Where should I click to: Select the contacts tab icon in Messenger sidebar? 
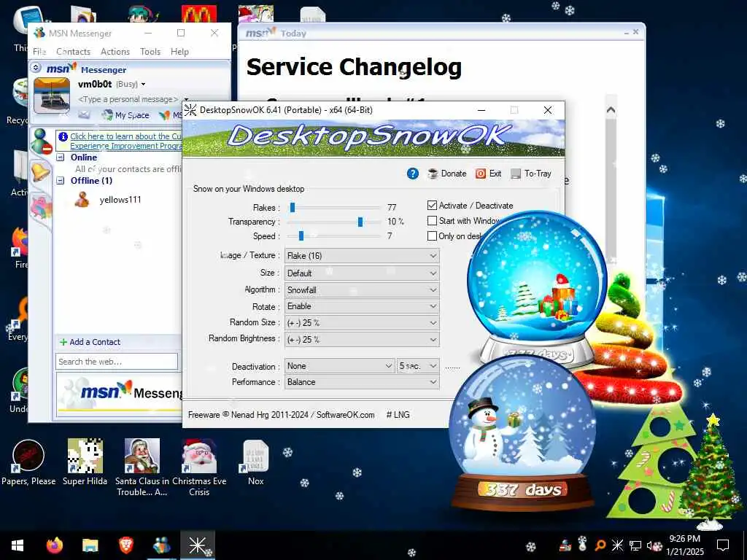click(x=41, y=141)
